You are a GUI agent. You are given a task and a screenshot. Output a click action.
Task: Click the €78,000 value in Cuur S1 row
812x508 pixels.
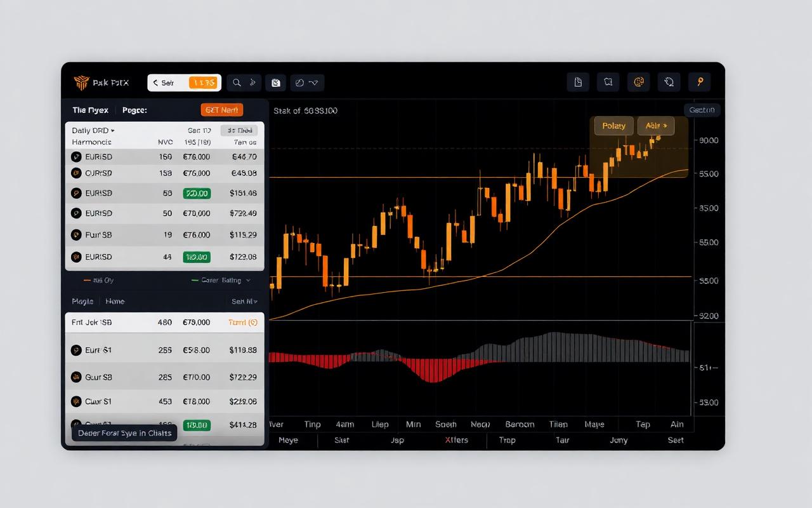click(x=197, y=401)
